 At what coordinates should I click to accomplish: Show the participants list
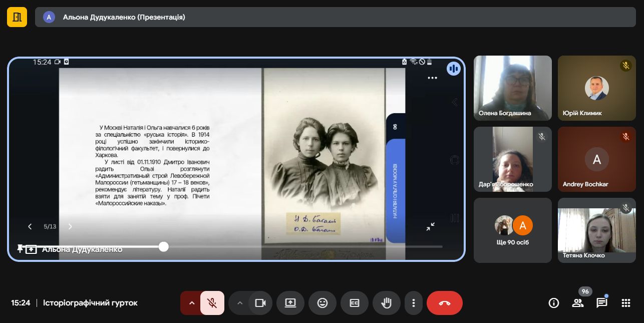coord(578,303)
